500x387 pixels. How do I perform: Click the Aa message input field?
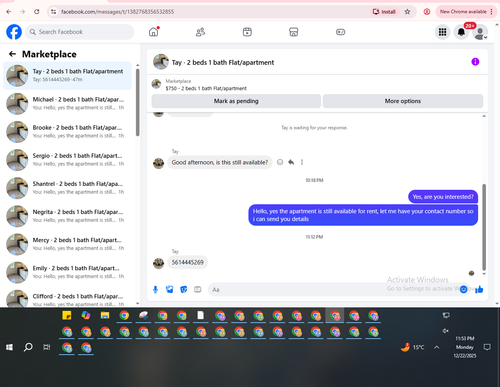tap(333, 289)
